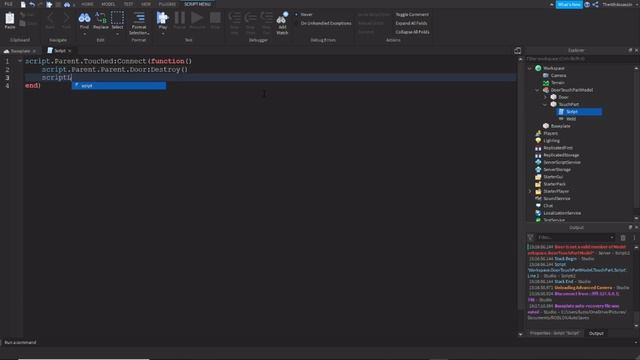Click the Chat bubble icon in Explorer
This screenshot has width=640, height=360.
click(x=538, y=206)
